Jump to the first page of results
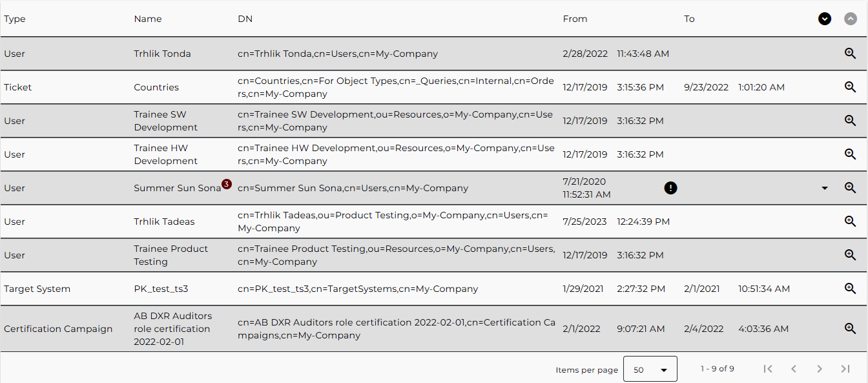868x383 pixels. pos(768,369)
